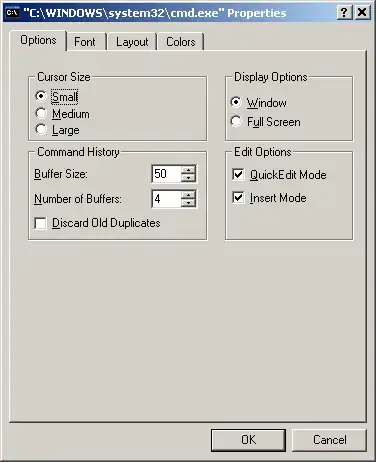Increase Buffer Size with up arrow
The image size is (376, 462).
click(x=188, y=169)
